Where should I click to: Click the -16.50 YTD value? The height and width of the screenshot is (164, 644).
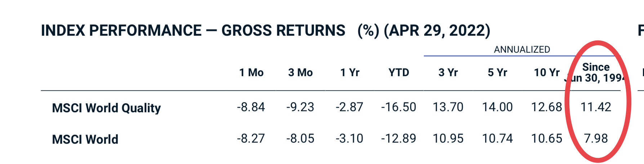coord(398,107)
